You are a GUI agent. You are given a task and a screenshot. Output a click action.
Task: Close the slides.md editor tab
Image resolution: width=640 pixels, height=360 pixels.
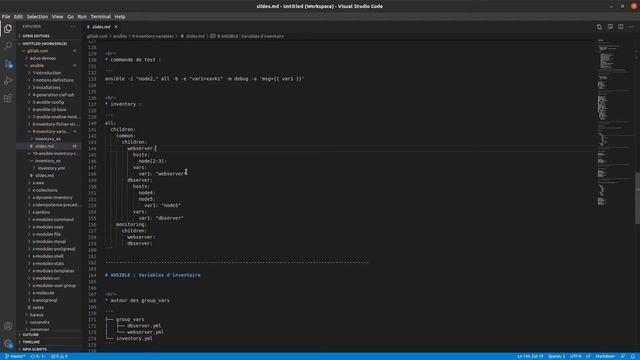pos(116,27)
